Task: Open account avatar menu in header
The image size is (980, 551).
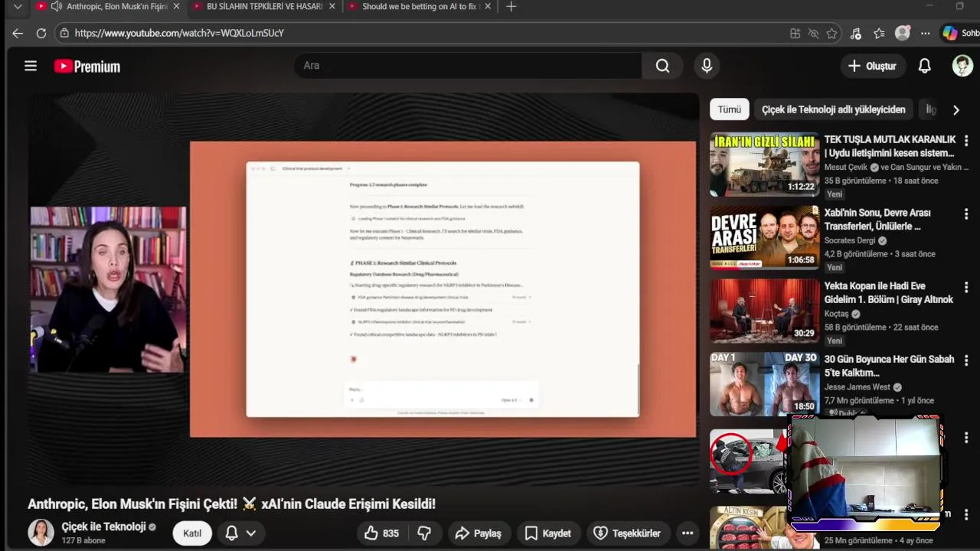Action: click(962, 66)
